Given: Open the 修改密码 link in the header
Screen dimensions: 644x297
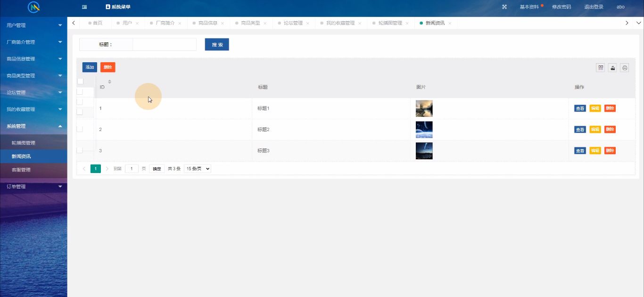Looking at the screenshot, I should 561,7.
